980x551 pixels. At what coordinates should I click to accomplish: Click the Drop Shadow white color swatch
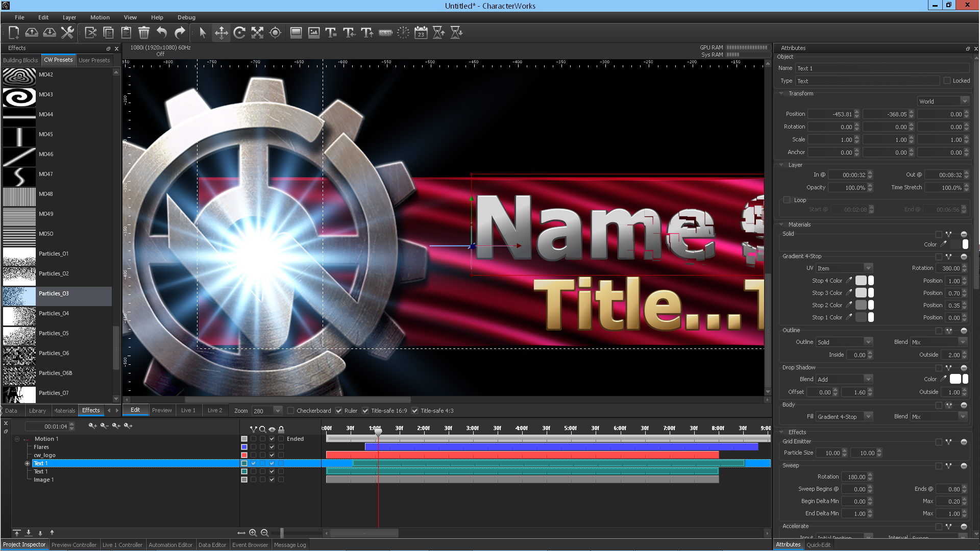955,379
